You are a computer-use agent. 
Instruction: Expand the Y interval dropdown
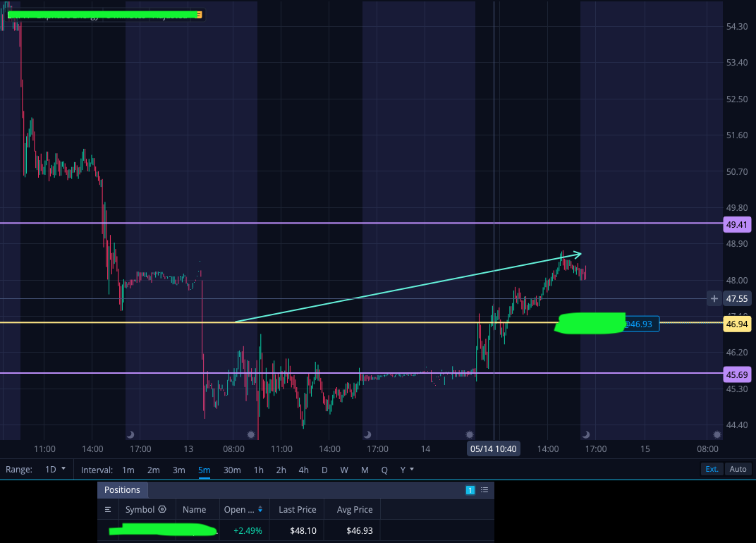(407, 470)
